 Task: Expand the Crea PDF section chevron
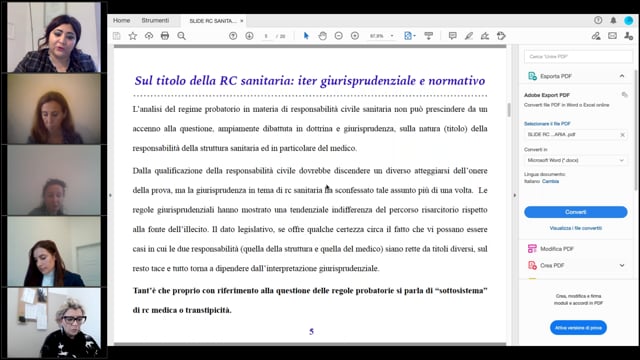point(622,265)
